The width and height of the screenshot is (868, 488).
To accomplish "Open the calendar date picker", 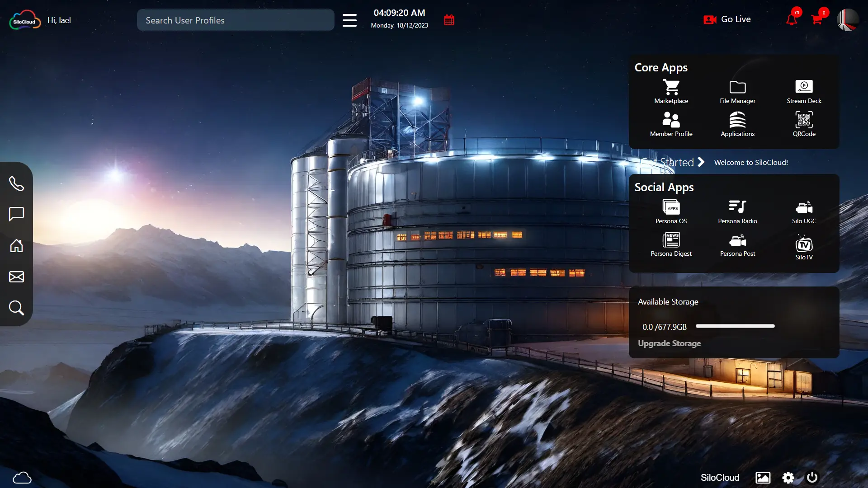I will coord(448,19).
